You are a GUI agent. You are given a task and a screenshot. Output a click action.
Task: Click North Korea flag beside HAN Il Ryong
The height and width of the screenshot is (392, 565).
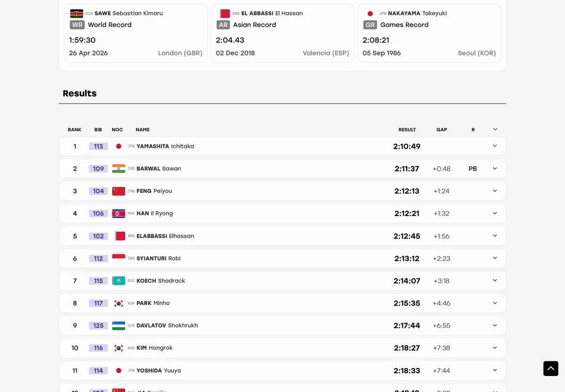119,214
